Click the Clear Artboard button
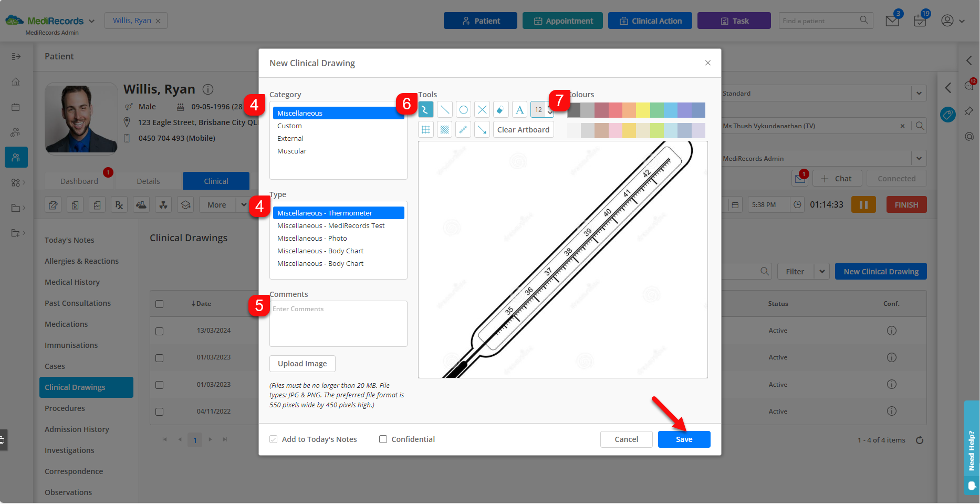 tap(523, 129)
